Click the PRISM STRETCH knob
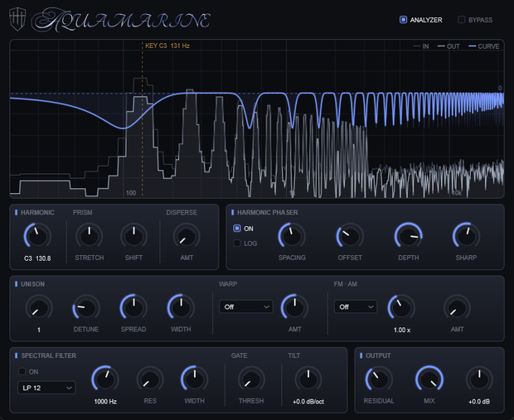 click(90, 236)
